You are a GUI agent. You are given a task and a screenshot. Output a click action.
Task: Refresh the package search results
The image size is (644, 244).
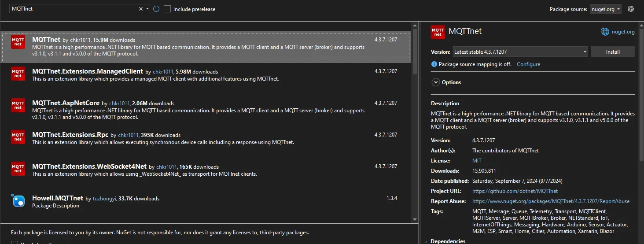pos(156,9)
